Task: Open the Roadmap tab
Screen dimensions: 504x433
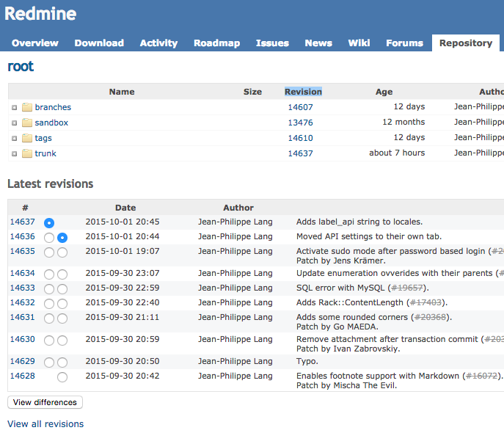Action: (216, 43)
